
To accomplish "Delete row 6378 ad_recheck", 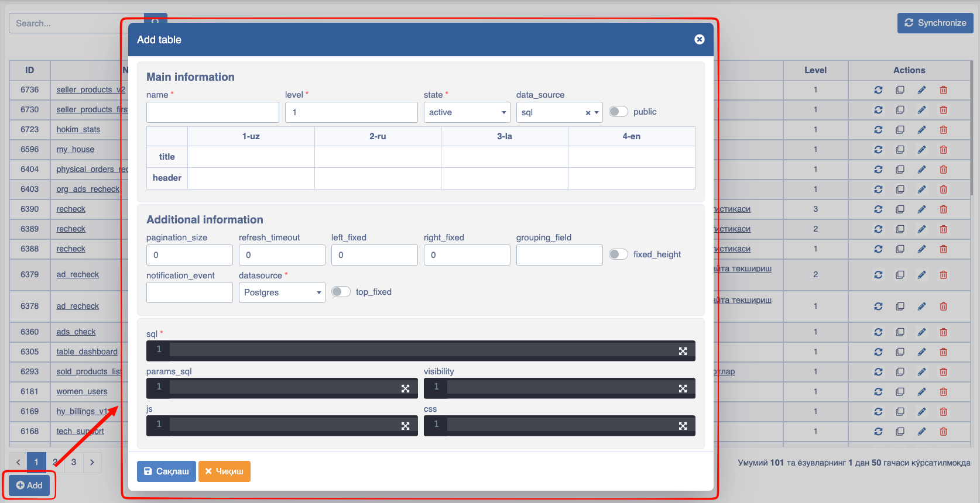I will click(x=943, y=306).
